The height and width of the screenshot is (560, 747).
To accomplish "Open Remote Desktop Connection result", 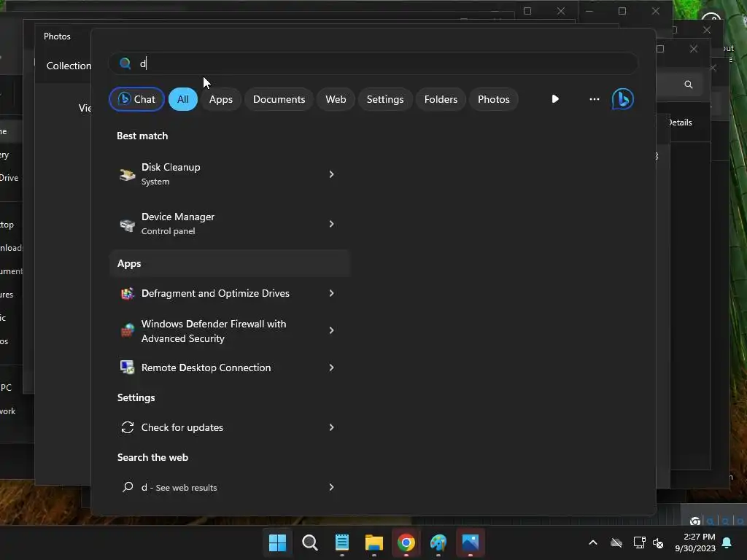I will click(230, 367).
